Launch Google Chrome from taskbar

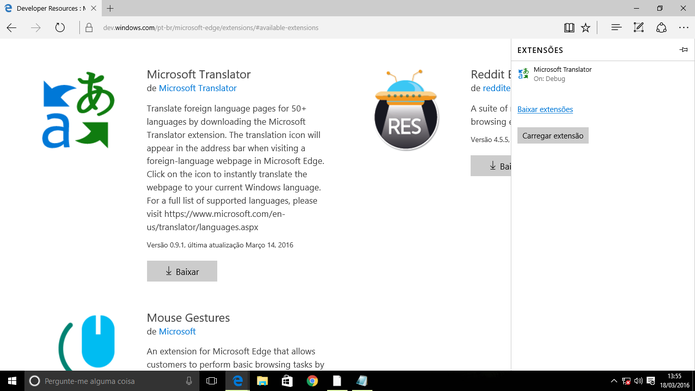click(312, 381)
